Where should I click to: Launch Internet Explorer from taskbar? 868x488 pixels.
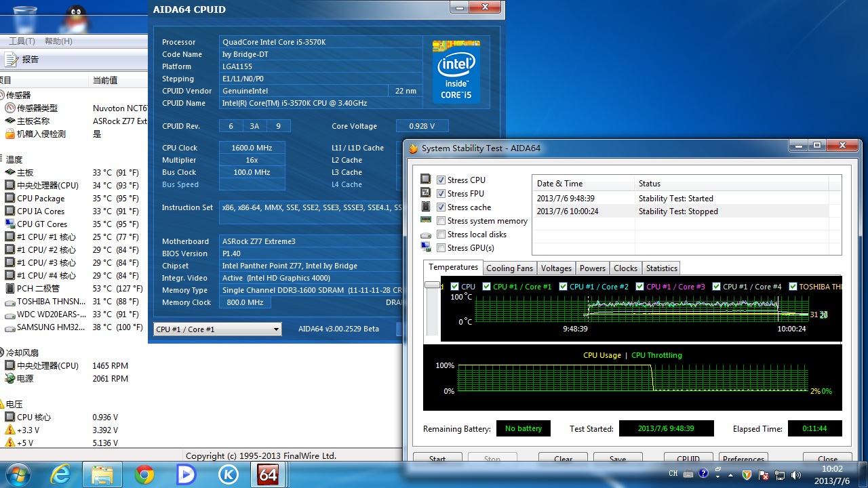60,474
